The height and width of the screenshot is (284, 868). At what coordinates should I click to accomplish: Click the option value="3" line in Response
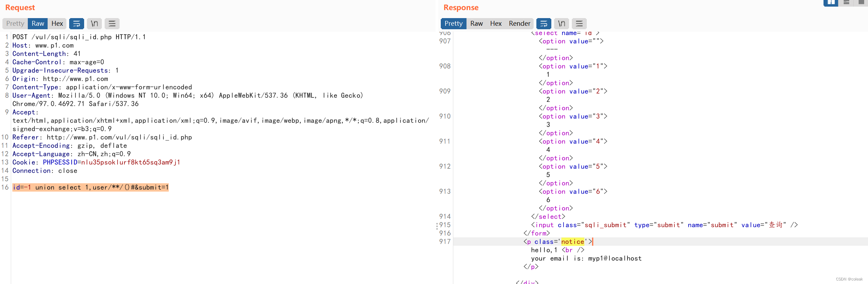point(573,116)
